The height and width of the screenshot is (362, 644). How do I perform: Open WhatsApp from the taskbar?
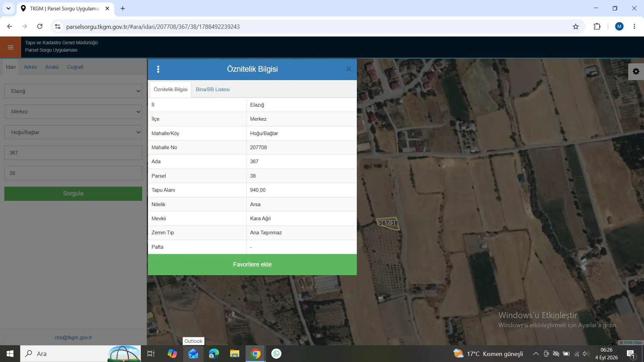pyautogui.click(x=276, y=354)
